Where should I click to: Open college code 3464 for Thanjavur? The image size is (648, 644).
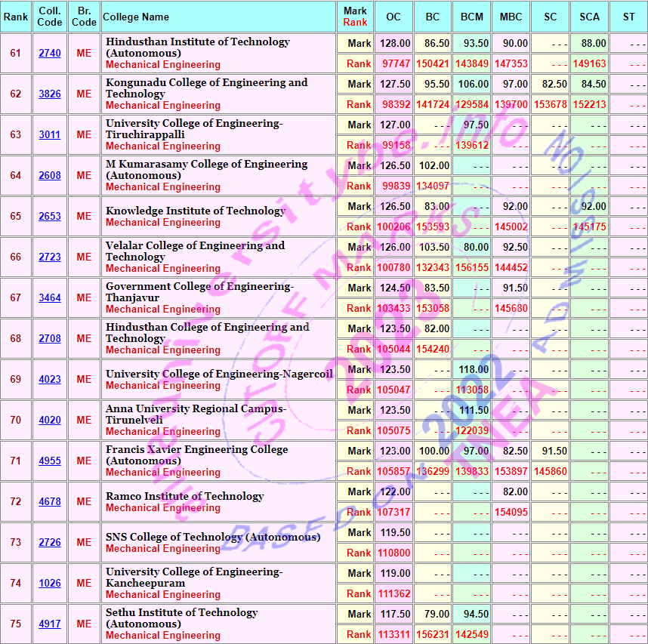click(x=50, y=298)
